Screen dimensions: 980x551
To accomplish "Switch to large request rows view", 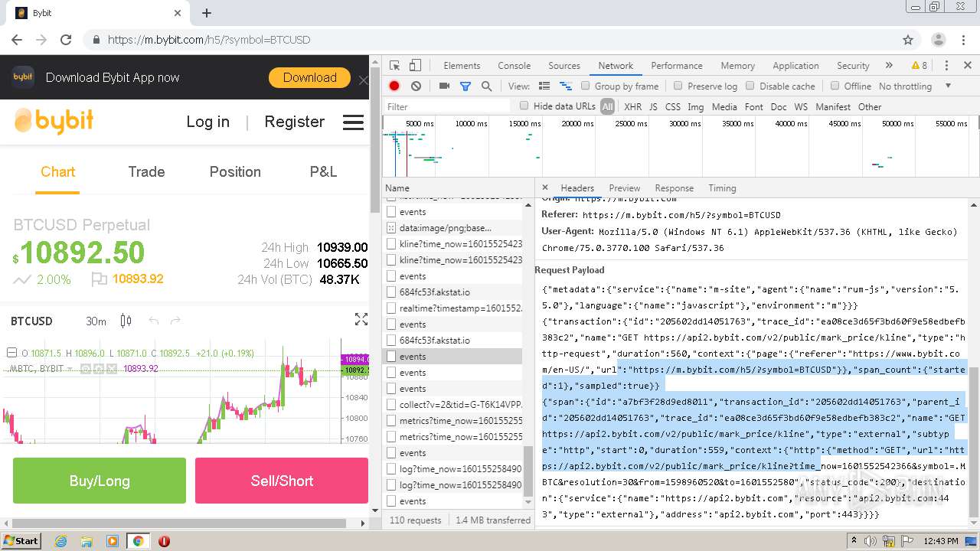I will [544, 86].
